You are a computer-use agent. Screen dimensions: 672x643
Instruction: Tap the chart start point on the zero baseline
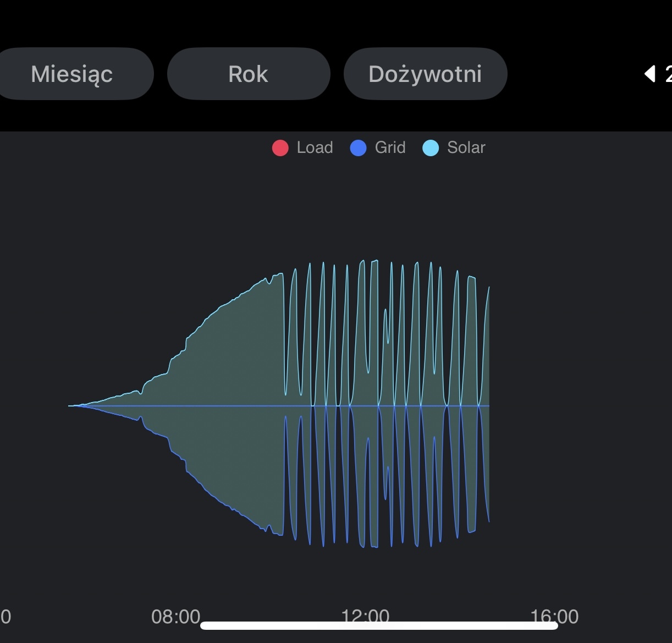pos(70,406)
